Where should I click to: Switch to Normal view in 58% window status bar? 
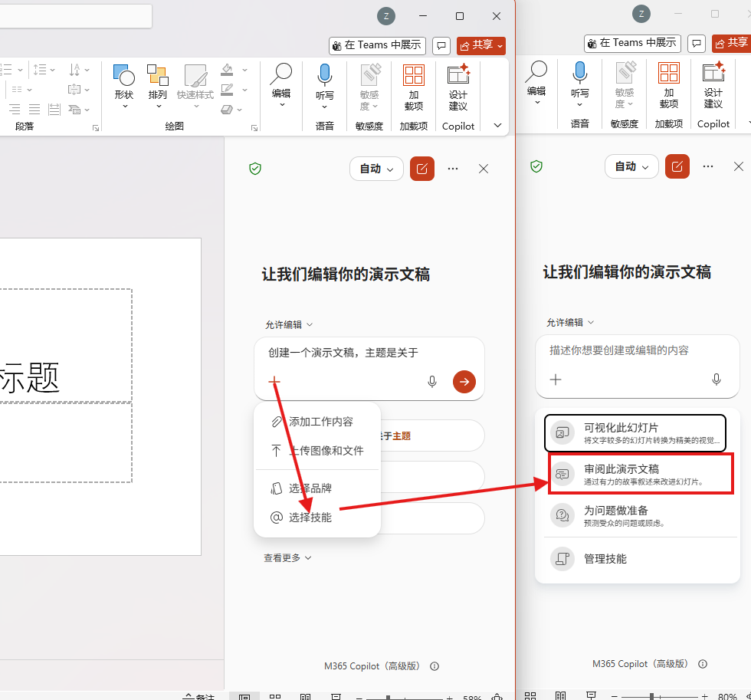244,697
